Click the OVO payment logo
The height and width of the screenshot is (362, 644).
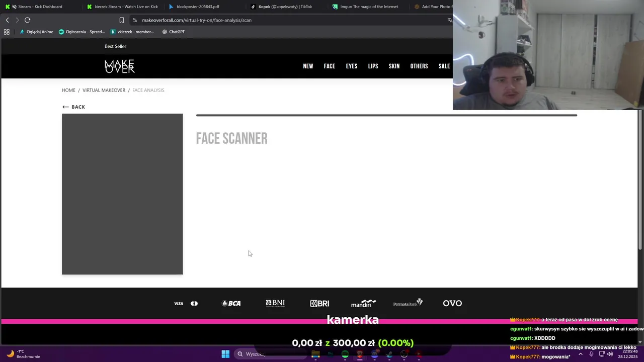(x=452, y=303)
